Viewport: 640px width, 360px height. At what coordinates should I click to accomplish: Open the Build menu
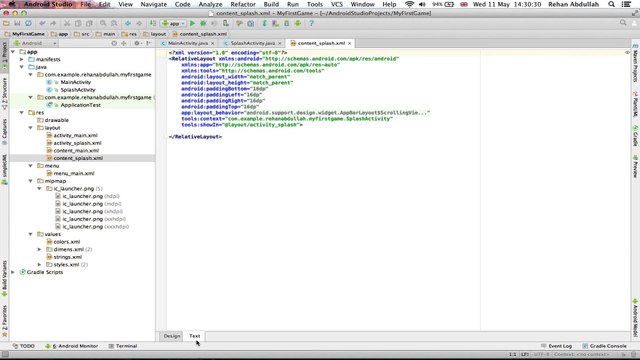pyautogui.click(x=271, y=4)
